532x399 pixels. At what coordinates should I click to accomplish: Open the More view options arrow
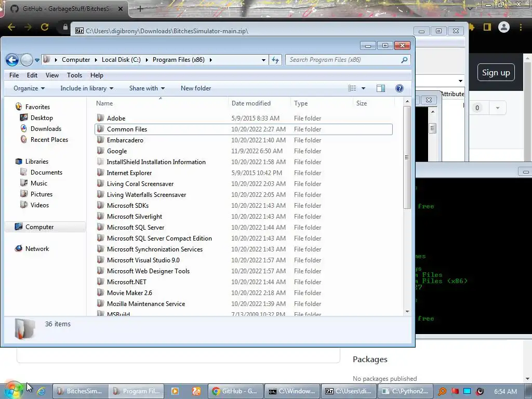[x=363, y=88]
